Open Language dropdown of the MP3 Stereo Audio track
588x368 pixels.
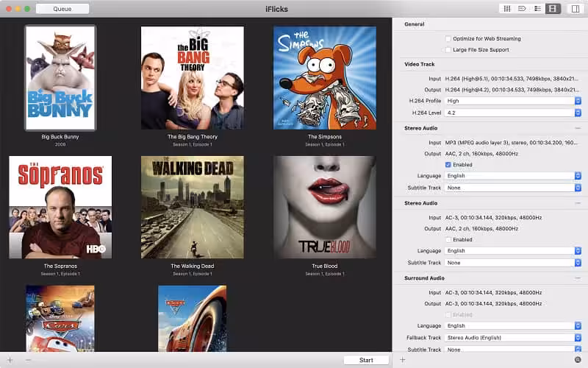pyautogui.click(x=512, y=176)
